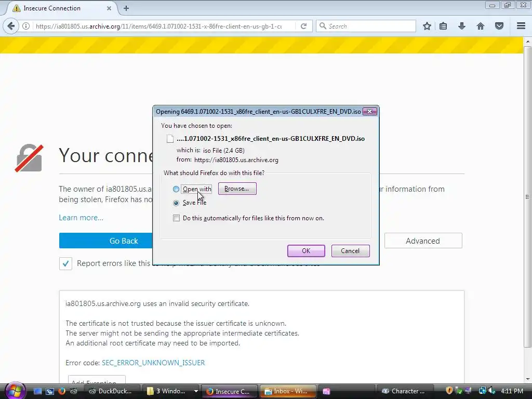Select the Open with radio option
532x399 pixels.
coord(176,189)
